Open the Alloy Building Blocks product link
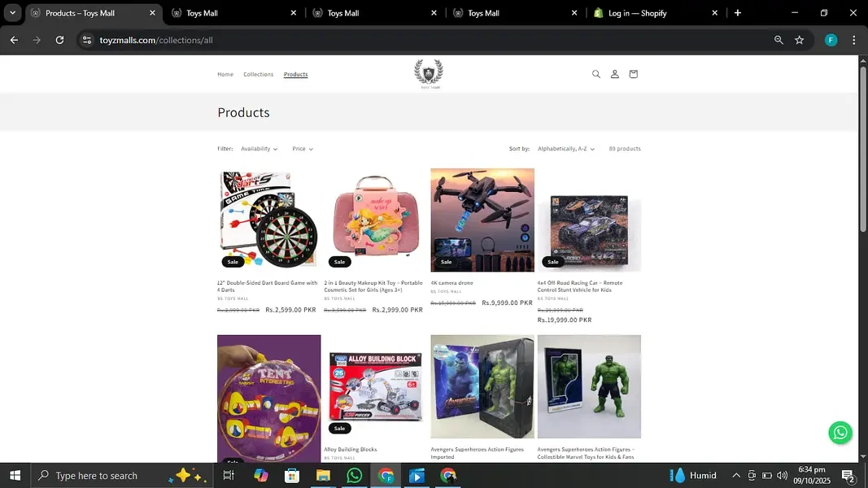The height and width of the screenshot is (488, 868). point(351,449)
